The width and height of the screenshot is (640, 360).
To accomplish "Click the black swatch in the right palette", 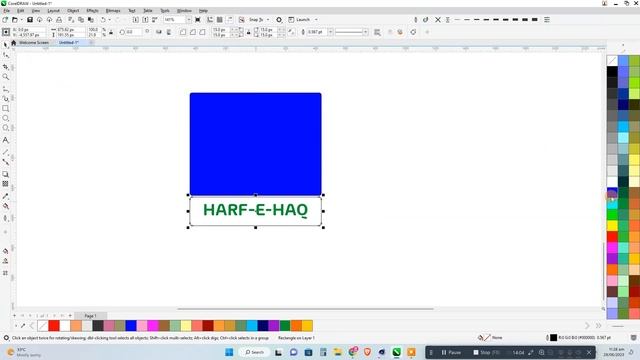I will pyautogui.click(x=612, y=71).
